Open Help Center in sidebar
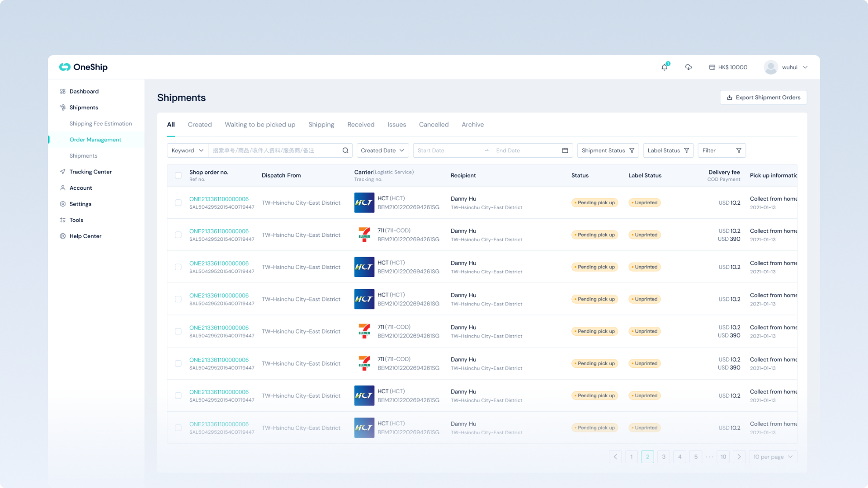This screenshot has height=488, width=868. point(85,236)
